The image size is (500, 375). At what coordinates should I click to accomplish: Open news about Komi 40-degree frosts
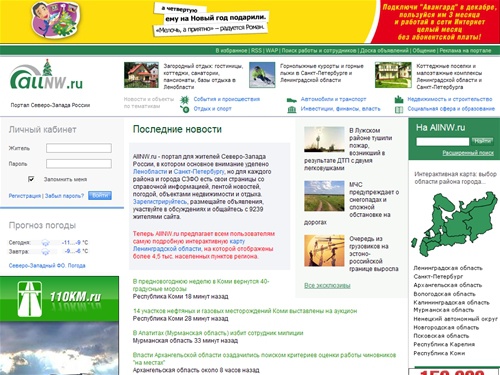tap(201, 285)
